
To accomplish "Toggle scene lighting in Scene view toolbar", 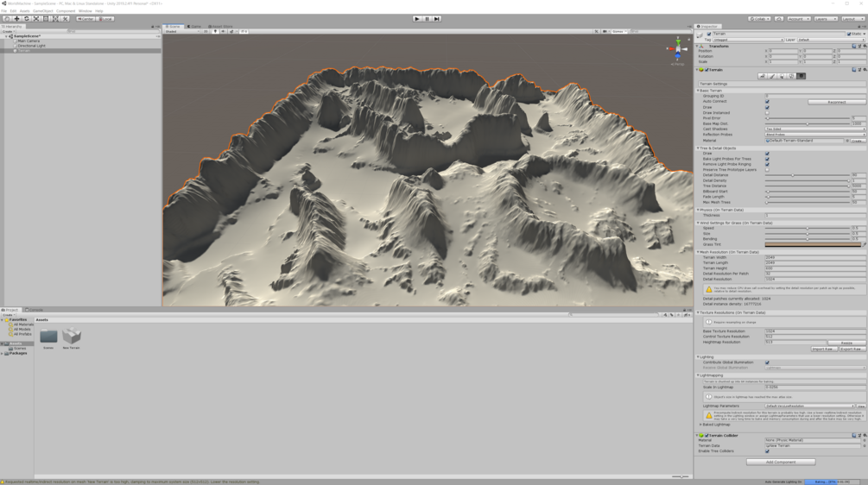I will [215, 32].
